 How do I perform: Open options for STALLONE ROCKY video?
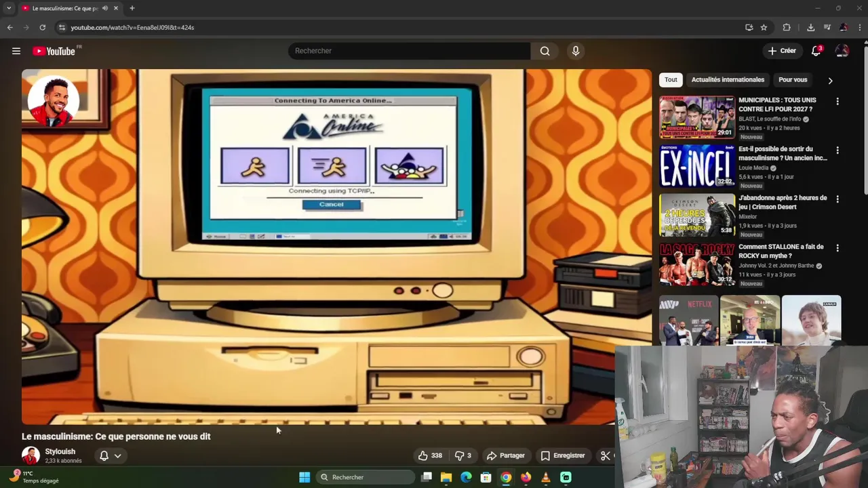pos(837,248)
